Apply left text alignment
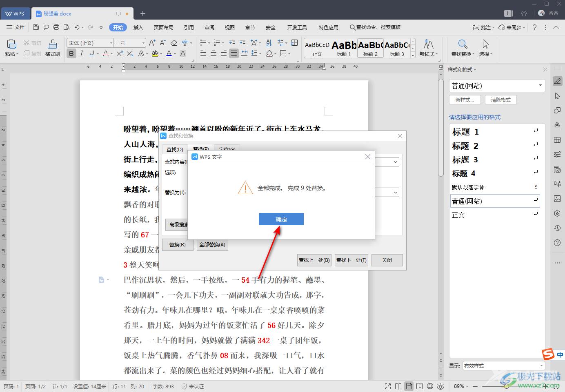This screenshot has height=392, width=565. [203, 53]
